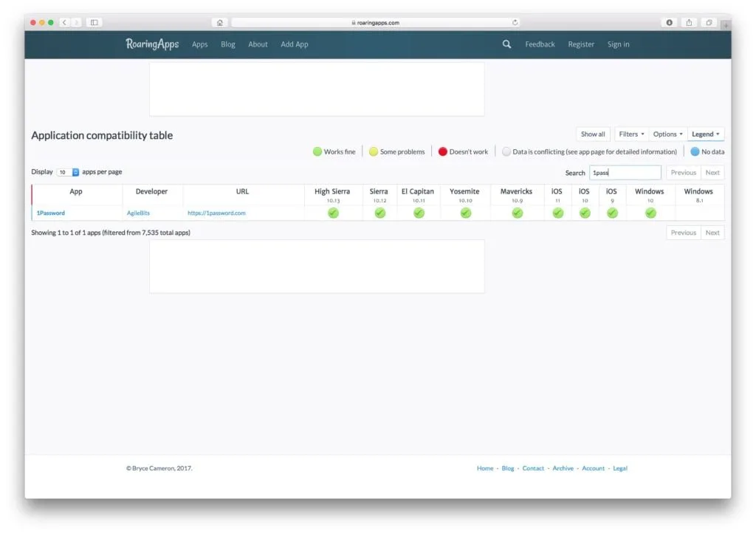Click the footer Blog link
756x534 pixels.
click(x=508, y=468)
